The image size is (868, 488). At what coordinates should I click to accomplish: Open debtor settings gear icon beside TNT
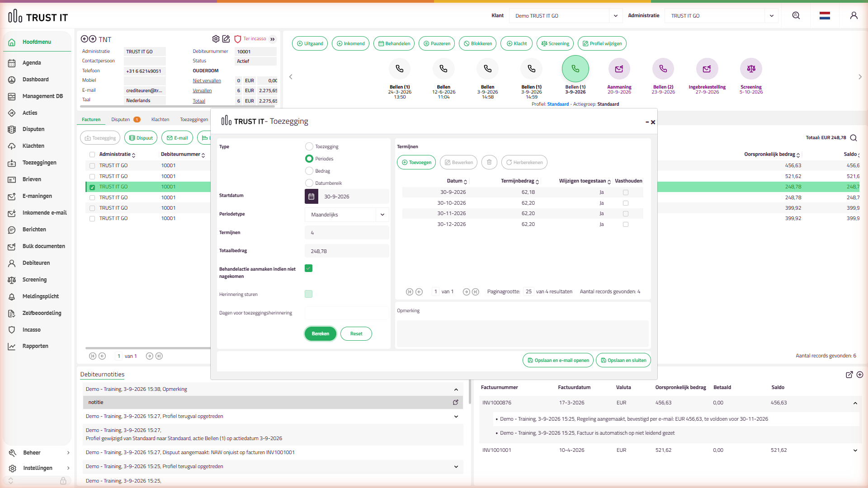point(216,39)
